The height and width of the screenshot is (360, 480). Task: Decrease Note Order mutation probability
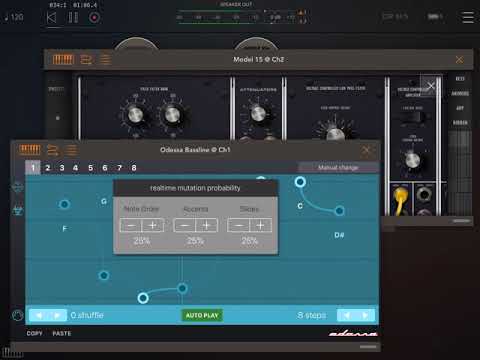click(131, 225)
